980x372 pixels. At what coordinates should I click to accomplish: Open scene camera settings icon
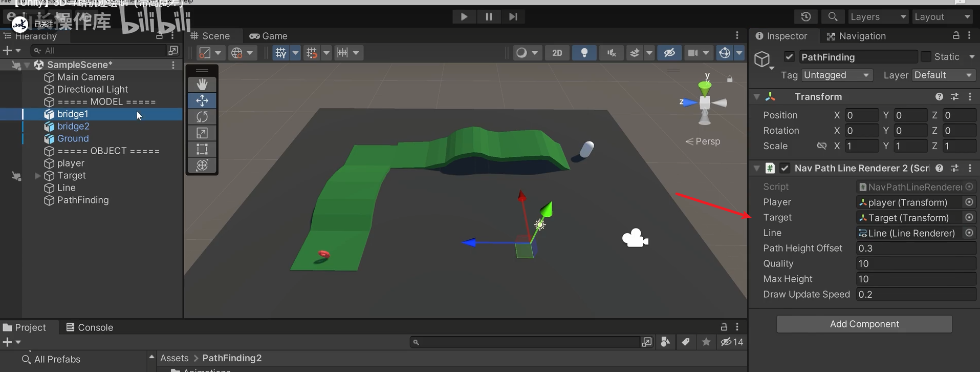coord(693,53)
